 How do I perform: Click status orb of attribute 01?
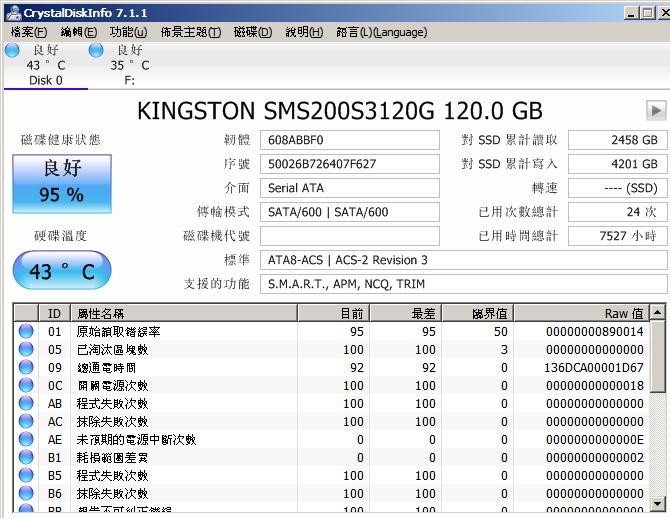click(x=26, y=331)
